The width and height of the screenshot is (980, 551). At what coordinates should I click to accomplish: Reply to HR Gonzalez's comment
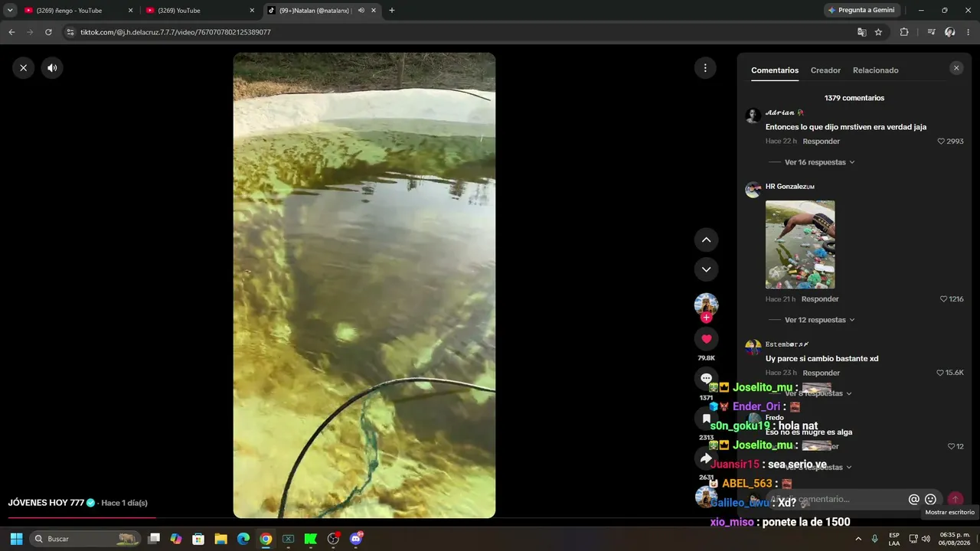[x=820, y=299]
